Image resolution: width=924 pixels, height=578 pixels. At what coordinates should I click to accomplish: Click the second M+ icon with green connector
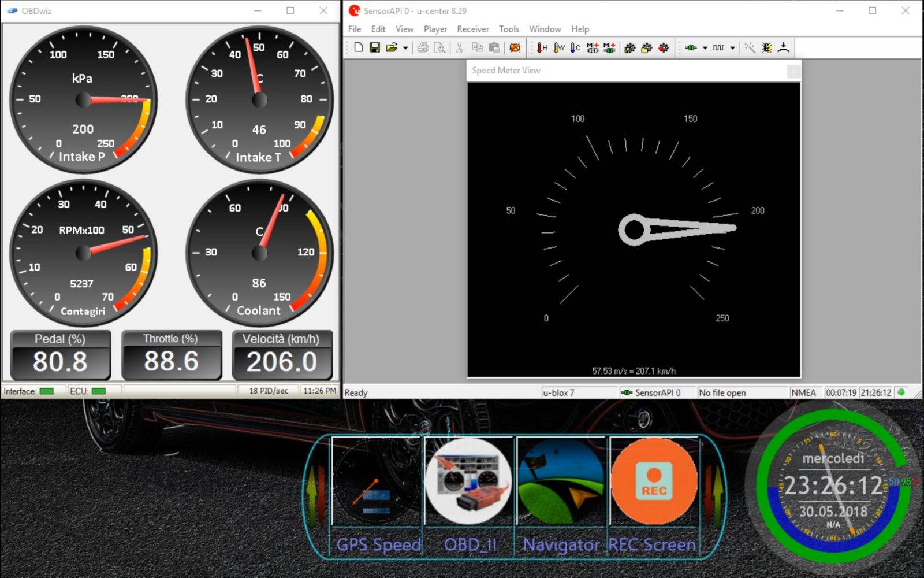tap(609, 47)
